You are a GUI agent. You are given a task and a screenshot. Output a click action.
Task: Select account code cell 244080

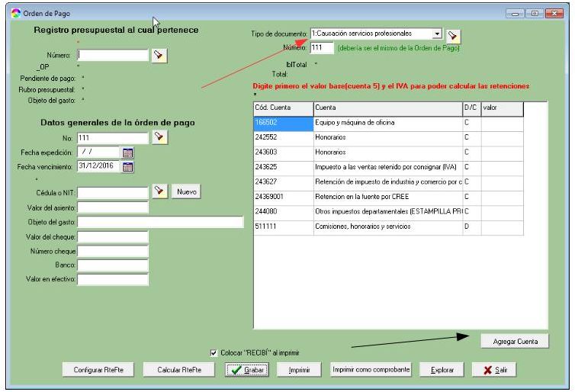(x=284, y=213)
